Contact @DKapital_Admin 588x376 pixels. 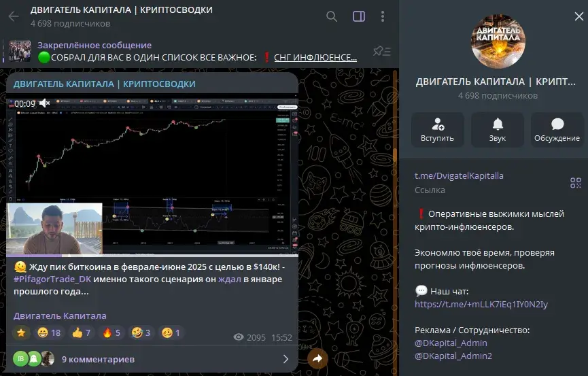point(451,343)
